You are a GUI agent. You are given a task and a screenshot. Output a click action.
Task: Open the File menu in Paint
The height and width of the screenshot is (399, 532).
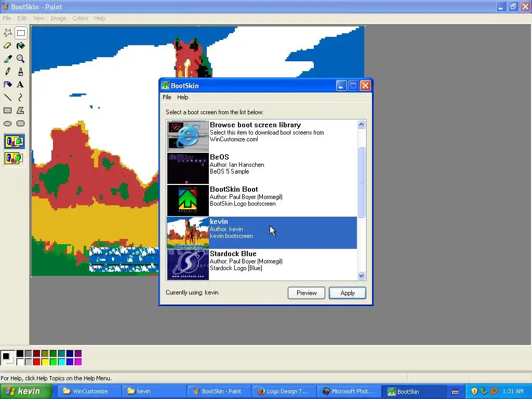click(7, 18)
